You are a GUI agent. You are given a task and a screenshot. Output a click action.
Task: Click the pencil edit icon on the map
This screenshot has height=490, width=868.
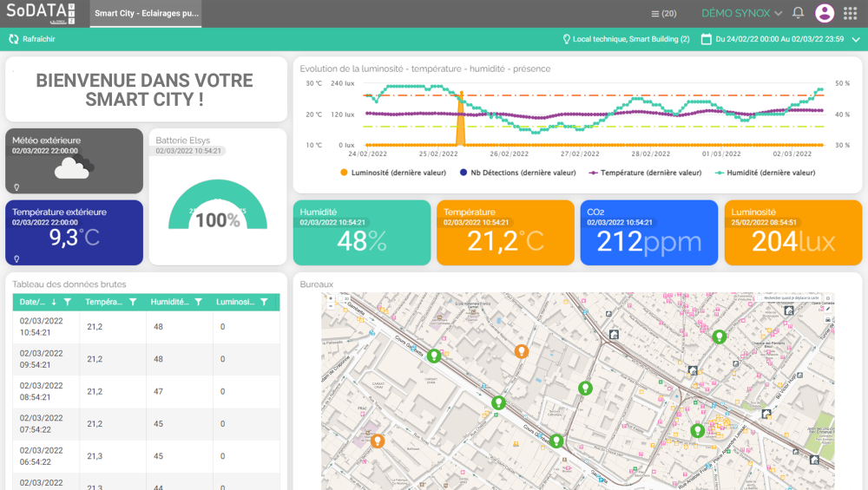point(828,309)
